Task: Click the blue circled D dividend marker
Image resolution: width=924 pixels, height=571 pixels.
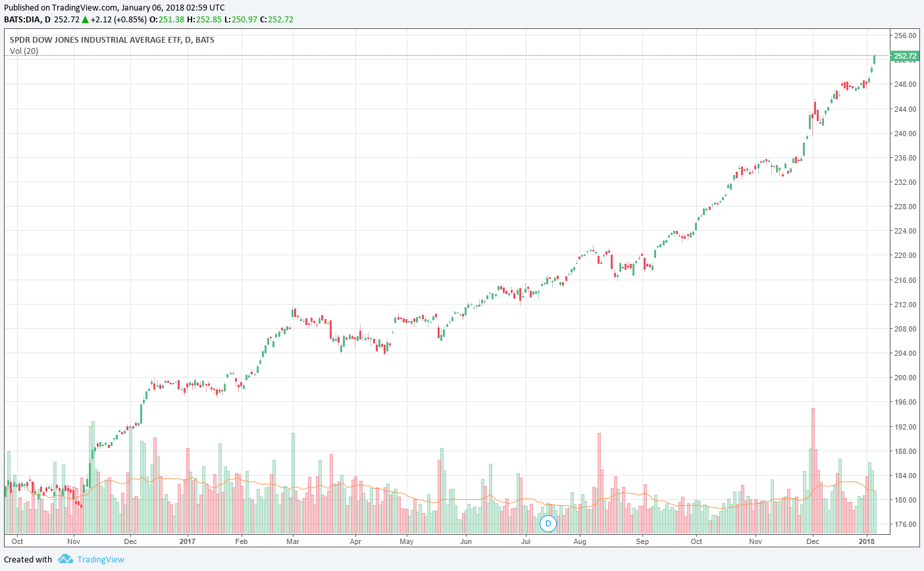Action: point(548,524)
